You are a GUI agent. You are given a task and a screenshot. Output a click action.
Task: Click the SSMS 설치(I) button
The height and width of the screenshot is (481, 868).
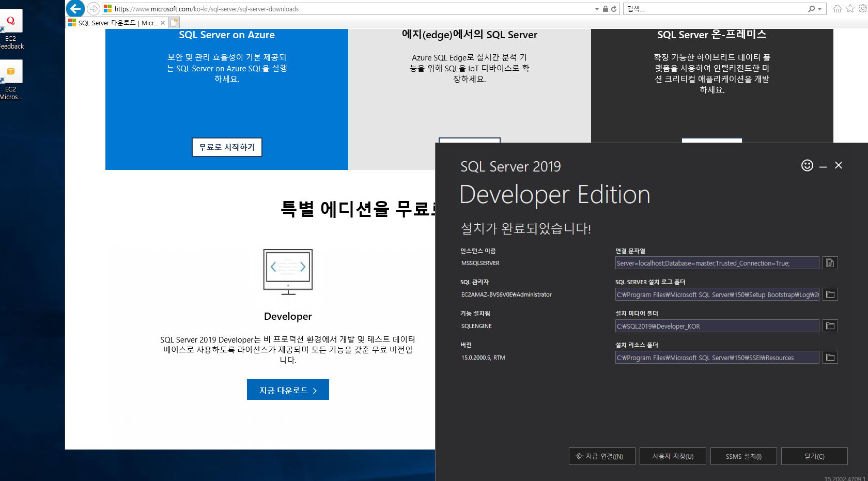[743, 456]
